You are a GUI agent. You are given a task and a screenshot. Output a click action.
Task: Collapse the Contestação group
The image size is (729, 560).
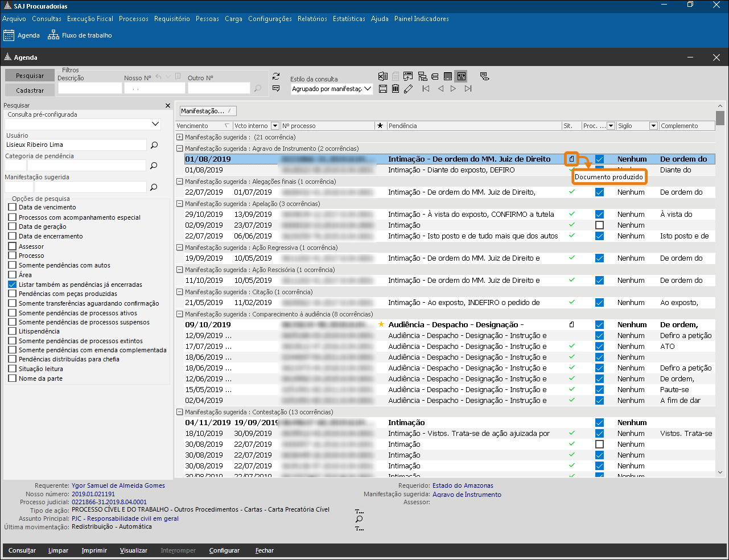(180, 412)
